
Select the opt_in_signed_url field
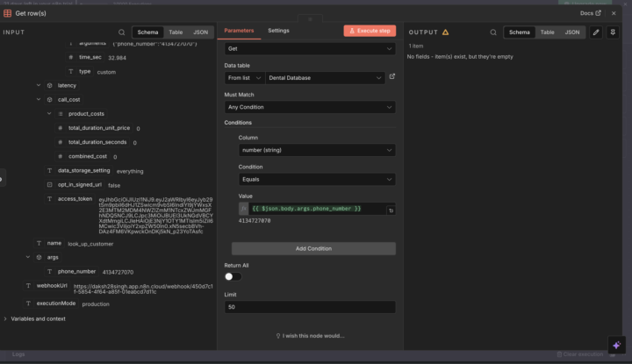click(79, 184)
